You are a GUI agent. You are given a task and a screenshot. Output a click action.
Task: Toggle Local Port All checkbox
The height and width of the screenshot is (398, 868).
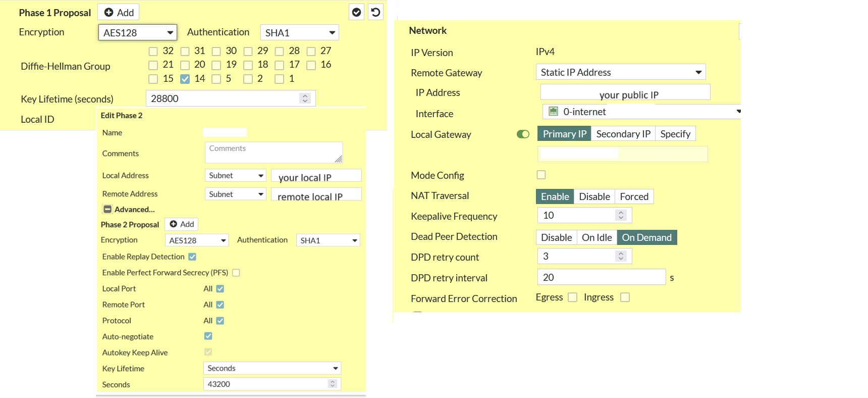point(220,289)
